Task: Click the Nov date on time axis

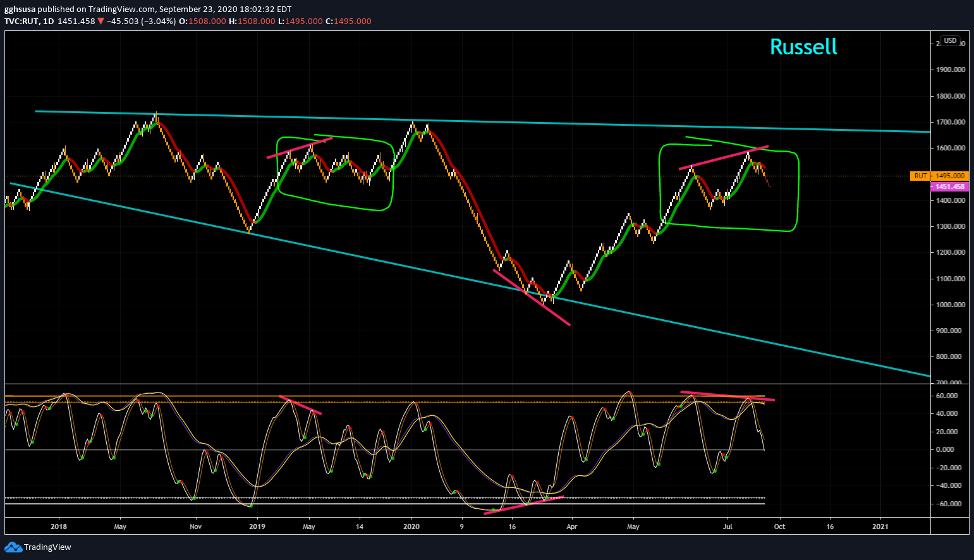Action: point(196,526)
